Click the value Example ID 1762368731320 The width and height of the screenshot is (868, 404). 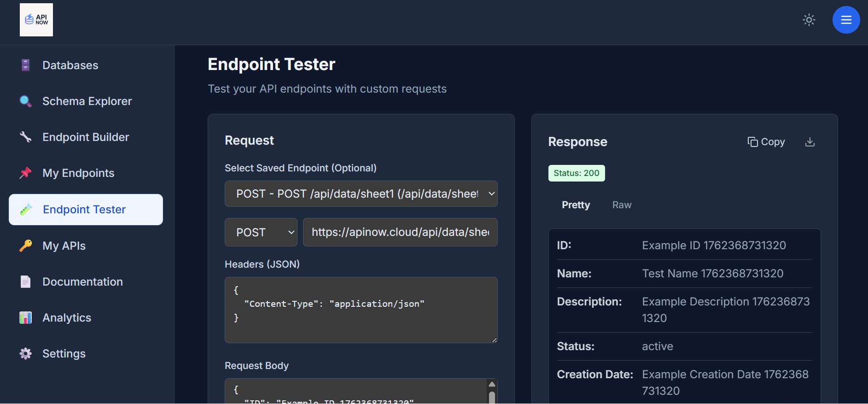(x=714, y=246)
